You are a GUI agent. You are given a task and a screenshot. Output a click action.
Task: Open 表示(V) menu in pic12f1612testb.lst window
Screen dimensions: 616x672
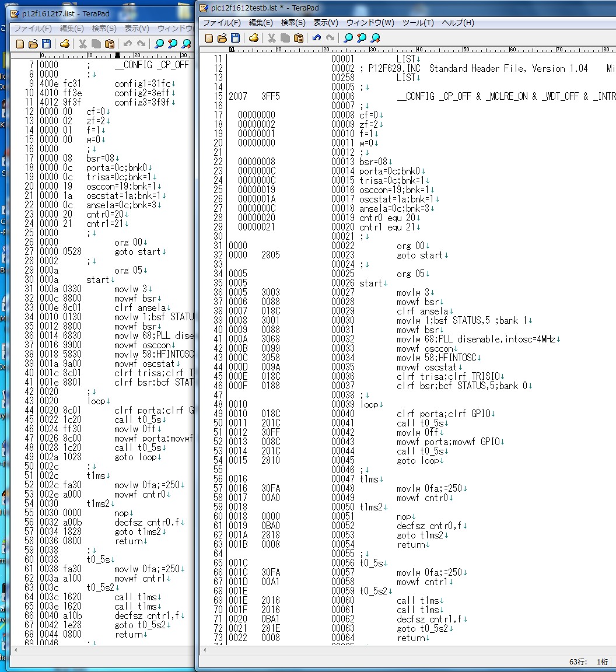(325, 23)
